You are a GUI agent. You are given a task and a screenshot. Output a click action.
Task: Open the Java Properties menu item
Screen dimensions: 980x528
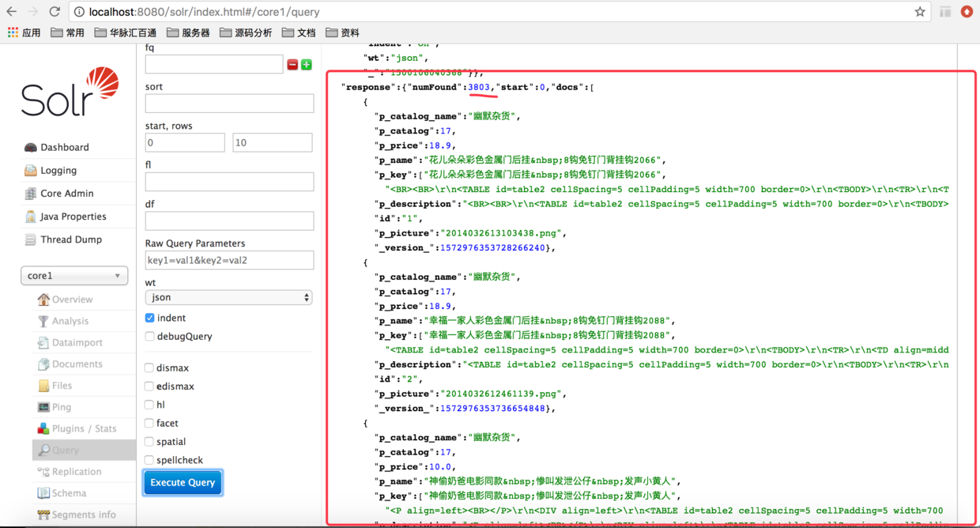[73, 216]
